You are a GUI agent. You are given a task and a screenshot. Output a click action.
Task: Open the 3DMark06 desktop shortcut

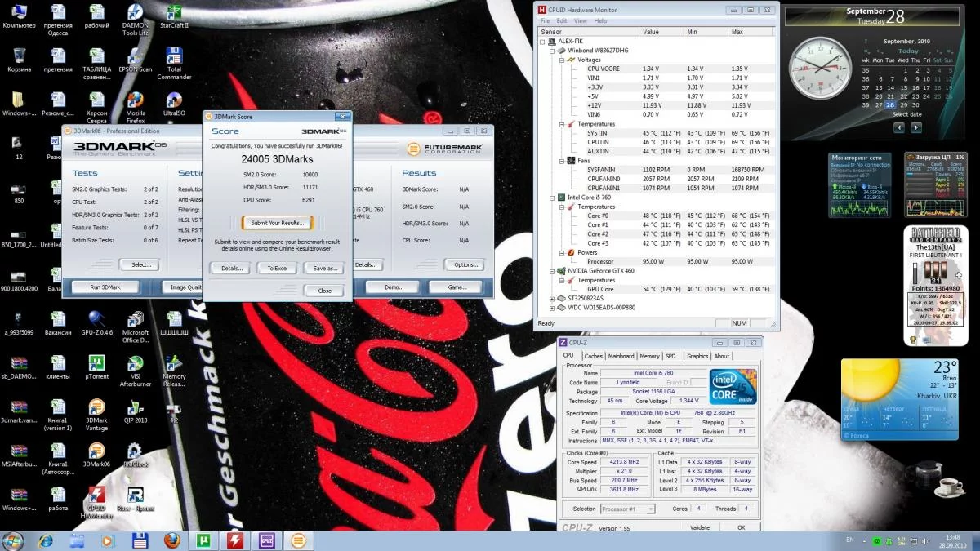pyautogui.click(x=96, y=455)
